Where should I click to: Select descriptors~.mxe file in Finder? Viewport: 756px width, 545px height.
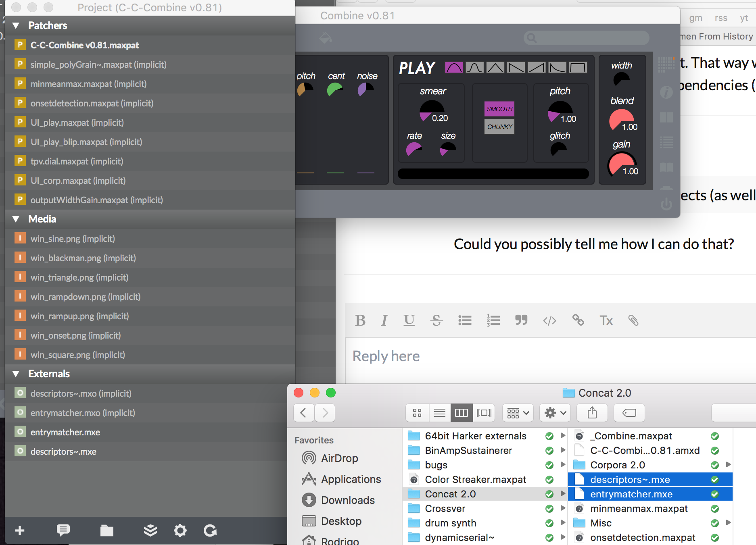click(650, 480)
